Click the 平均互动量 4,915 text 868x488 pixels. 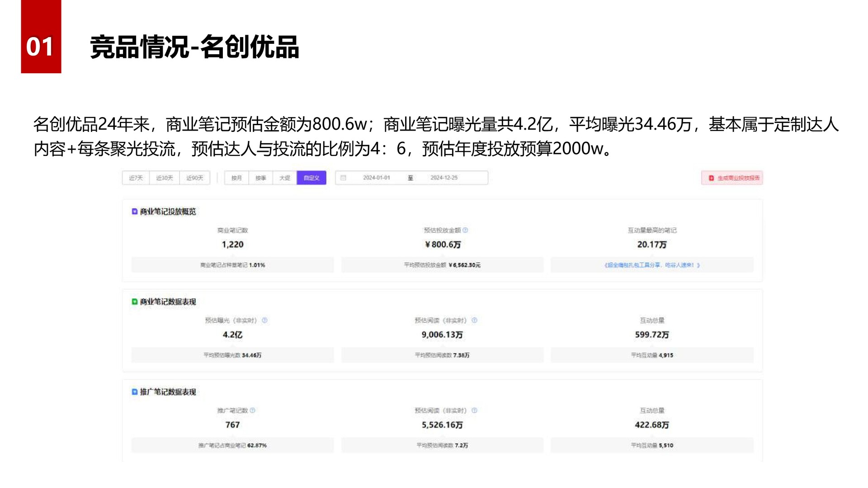[x=652, y=356]
